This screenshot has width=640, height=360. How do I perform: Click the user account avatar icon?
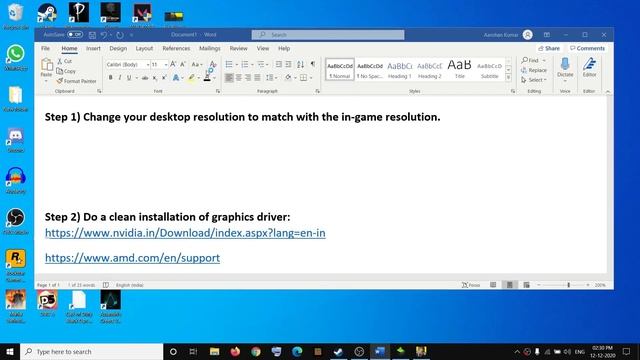pyautogui.click(x=527, y=35)
